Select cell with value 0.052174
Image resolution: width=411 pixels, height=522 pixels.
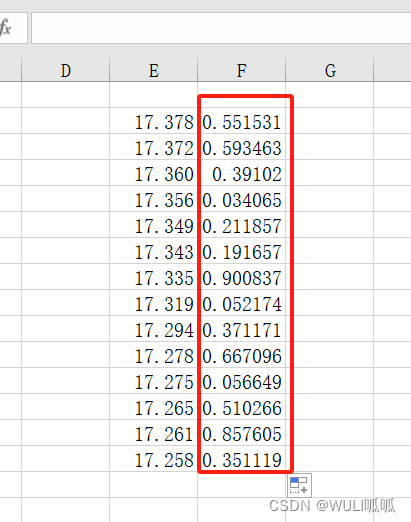click(x=242, y=303)
